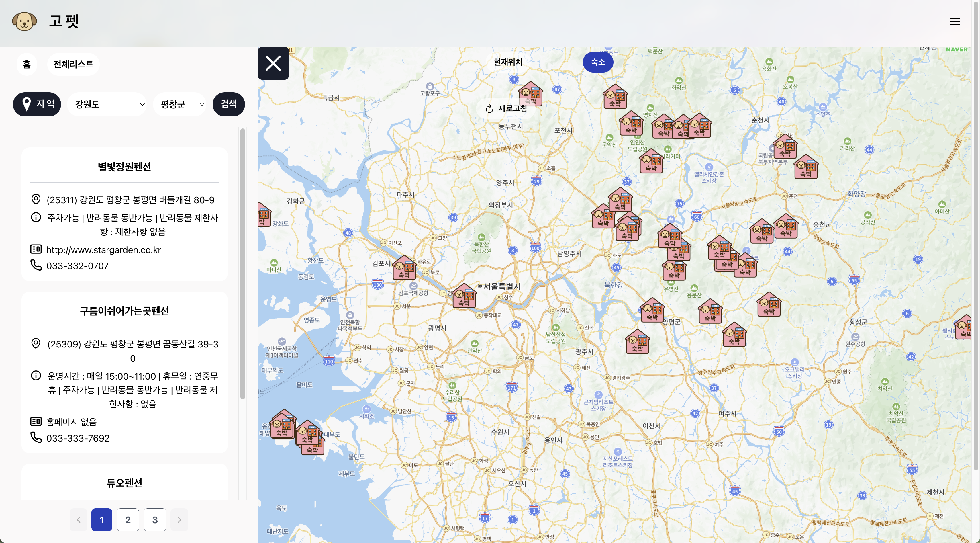Click the GoPet dog logo icon
Viewport: 980px width, 543px height.
pos(24,21)
